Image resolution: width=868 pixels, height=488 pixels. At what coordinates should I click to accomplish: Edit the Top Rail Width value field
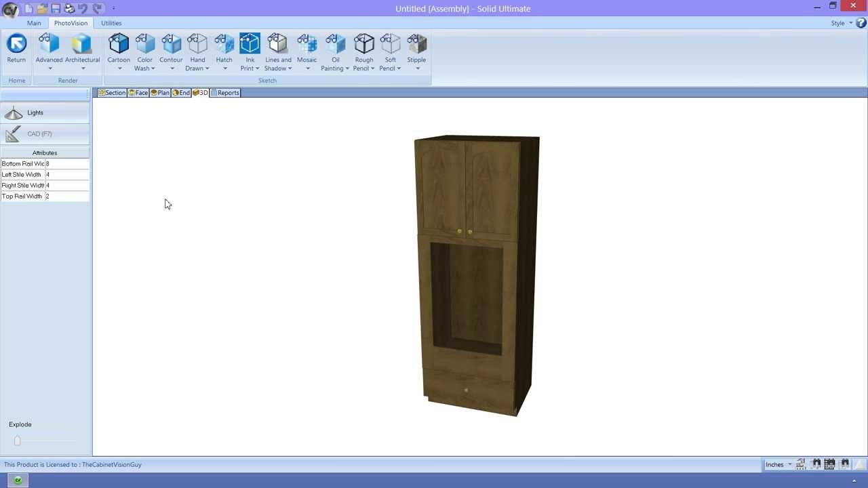pyautogui.click(x=67, y=197)
